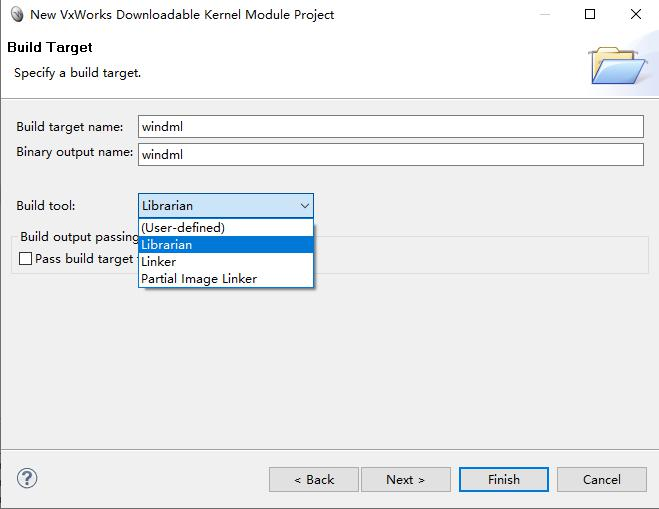Select Partial Image Linker option
Viewport: 659px width, 509px height.
pos(226,279)
